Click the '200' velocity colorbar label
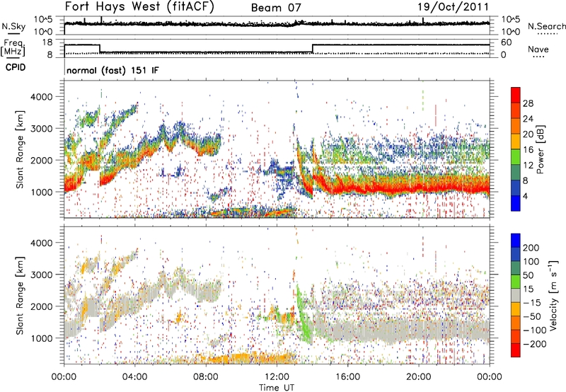 pyautogui.click(x=531, y=248)
